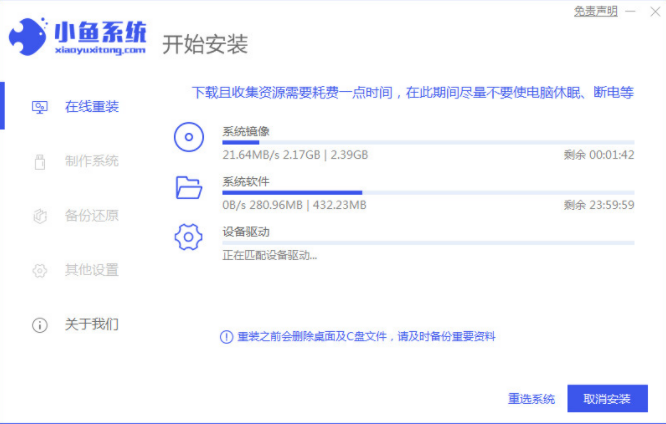
Task: Click the info icon beside 关于我们
Action: pos(40,325)
